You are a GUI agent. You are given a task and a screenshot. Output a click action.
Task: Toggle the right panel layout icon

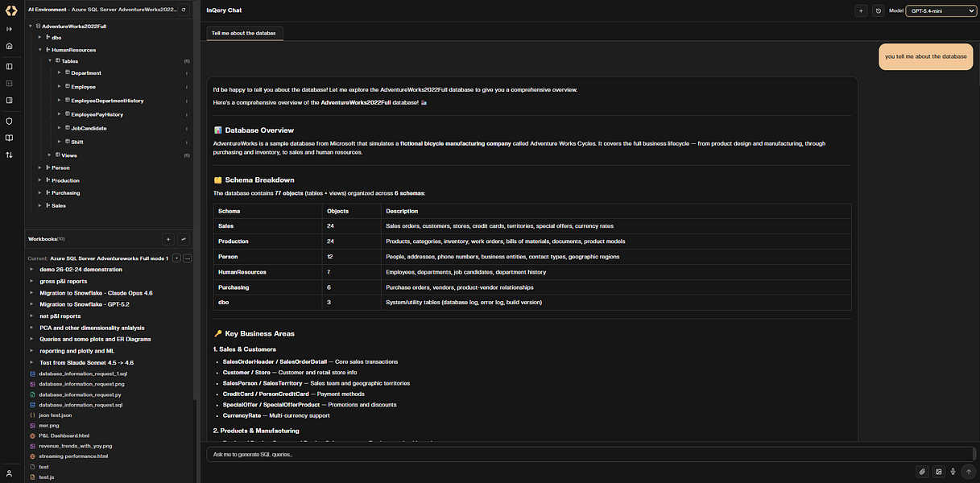pyautogui.click(x=10, y=101)
